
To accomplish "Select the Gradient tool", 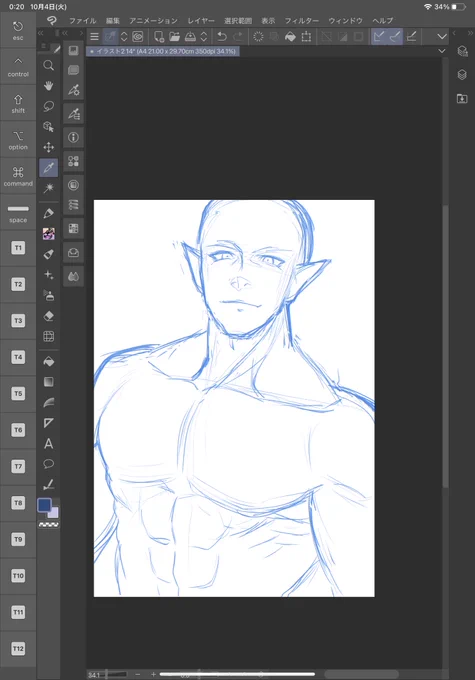I will (49, 382).
